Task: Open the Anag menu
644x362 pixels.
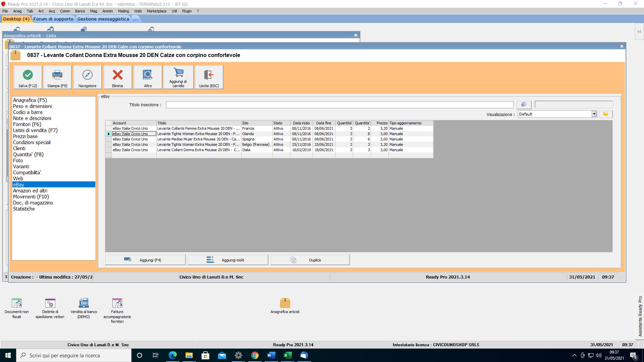Action: click(17, 11)
